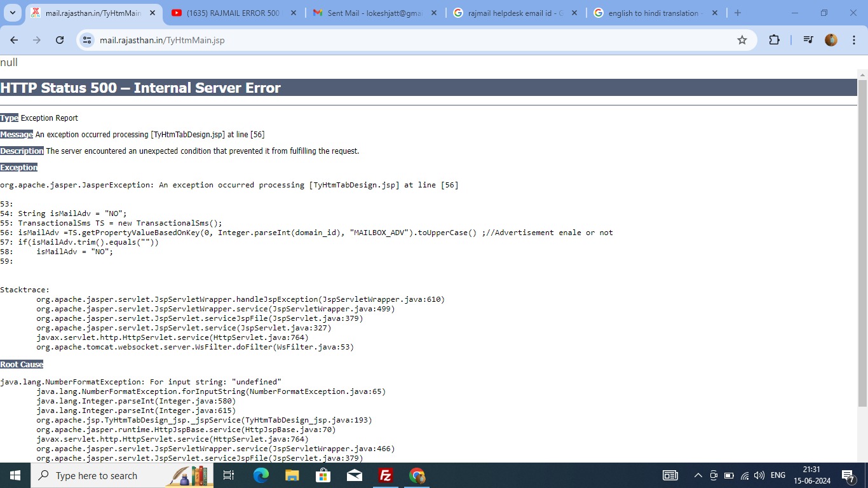This screenshot has height=488, width=868.
Task: Bookmark this page with the star icon
Action: [x=742, y=40]
